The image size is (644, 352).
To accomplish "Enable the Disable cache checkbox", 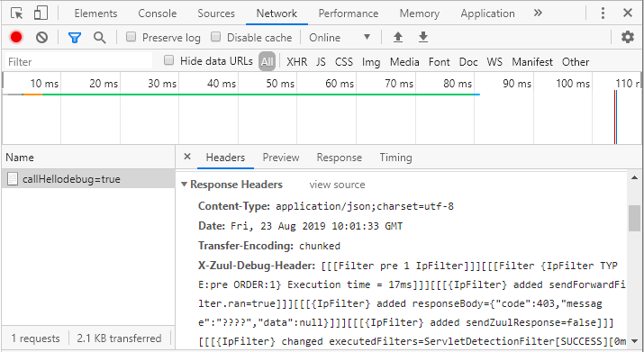I will 215,37.
